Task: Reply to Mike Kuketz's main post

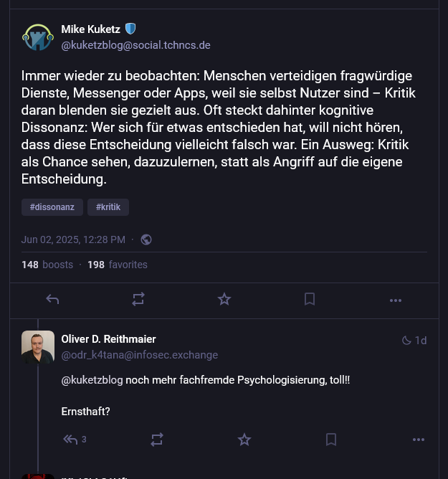Action: click(x=52, y=300)
